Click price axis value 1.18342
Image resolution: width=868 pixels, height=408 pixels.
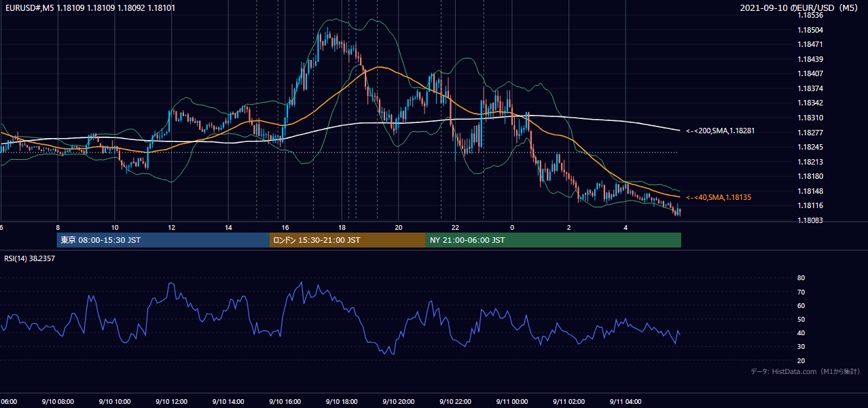pos(811,103)
